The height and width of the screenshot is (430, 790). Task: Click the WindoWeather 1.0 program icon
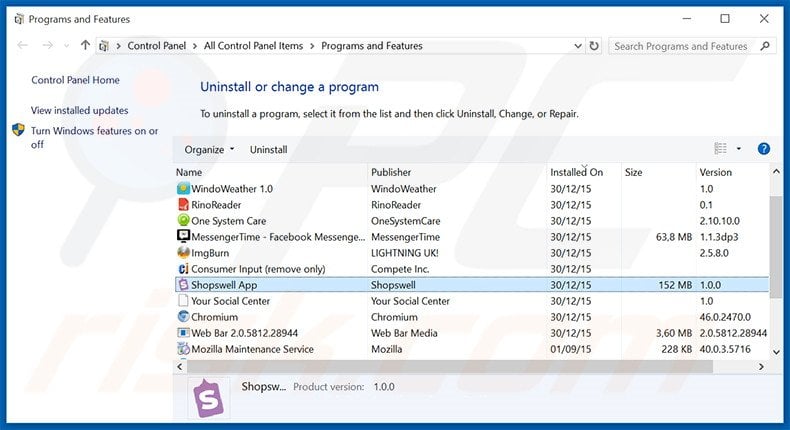(x=183, y=189)
